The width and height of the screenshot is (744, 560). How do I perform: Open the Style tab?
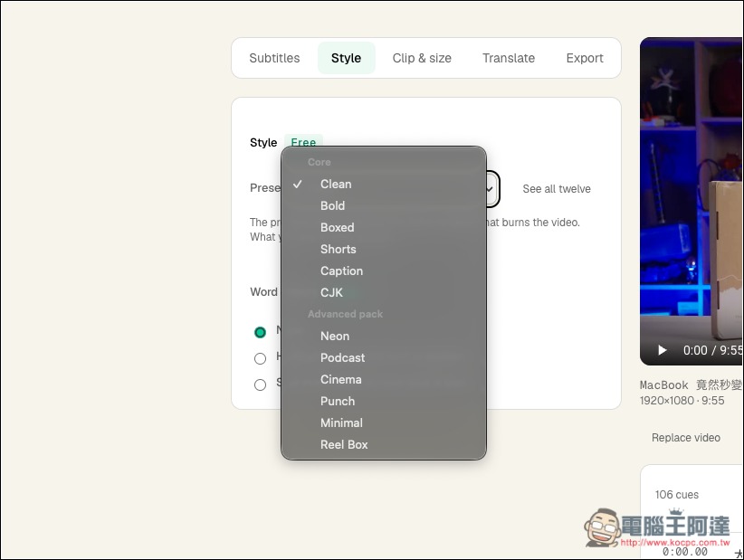coord(346,58)
